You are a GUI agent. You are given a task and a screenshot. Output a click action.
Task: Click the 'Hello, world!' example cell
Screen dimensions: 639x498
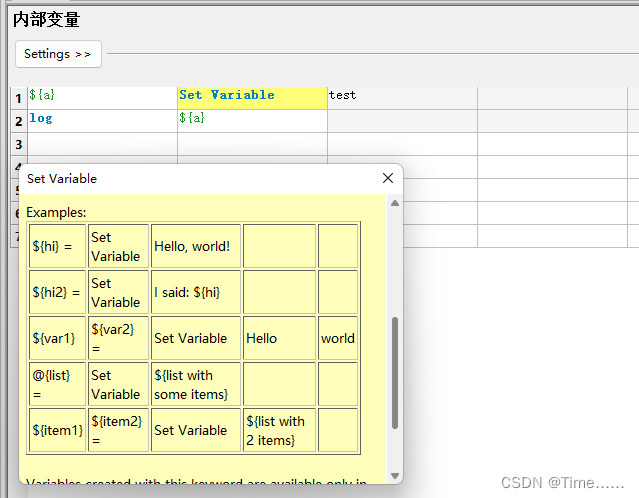[196, 246]
